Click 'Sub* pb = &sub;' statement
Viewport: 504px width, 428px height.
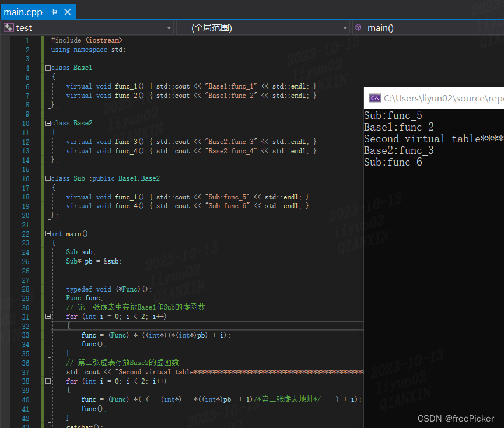94,261
